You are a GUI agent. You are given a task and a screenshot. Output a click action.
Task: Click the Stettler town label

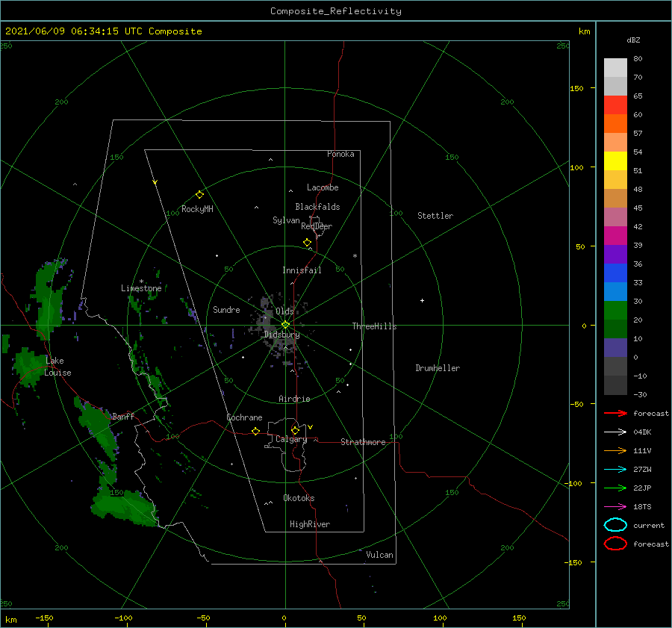coord(435,216)
